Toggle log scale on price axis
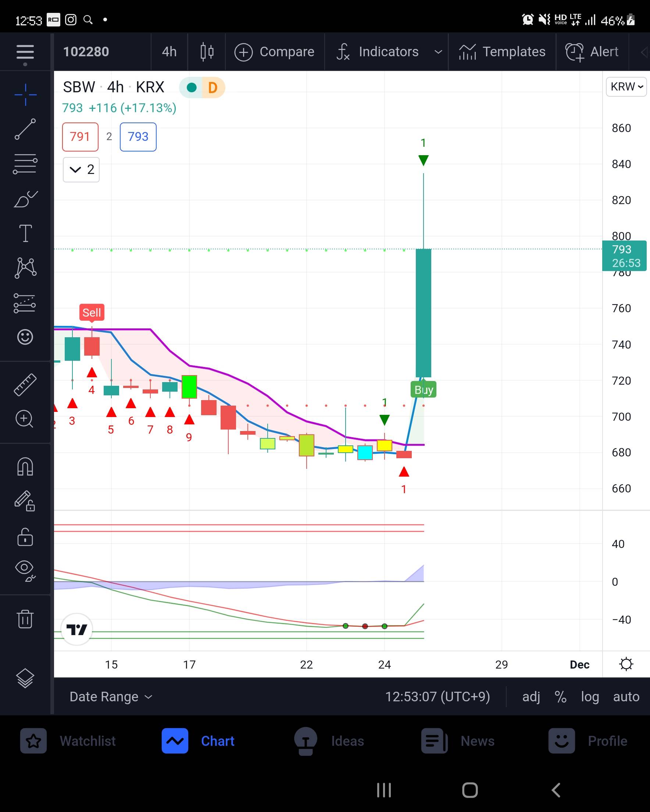The height and width of the screenshot is (812, 650). pos(590,697)
